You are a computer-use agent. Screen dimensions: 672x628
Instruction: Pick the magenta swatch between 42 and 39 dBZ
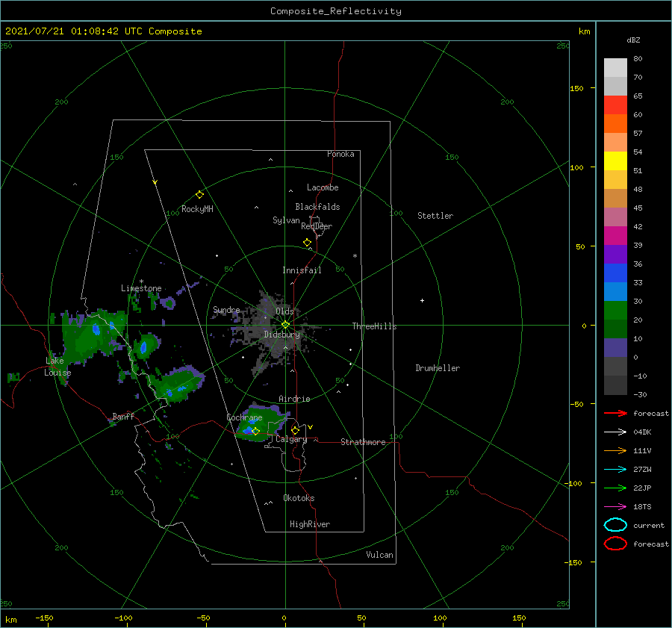(x=615, y=236)
